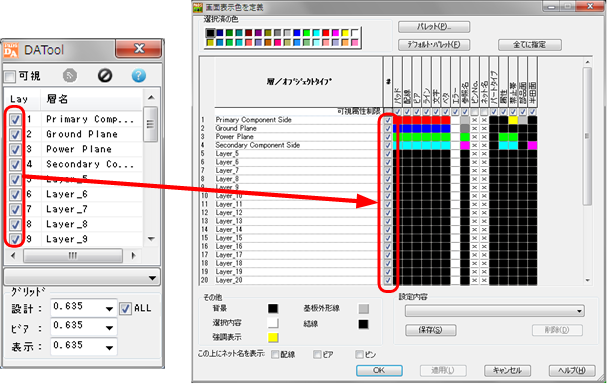Click the gray round icon beside 可視
608x384 pixels.
70,76
